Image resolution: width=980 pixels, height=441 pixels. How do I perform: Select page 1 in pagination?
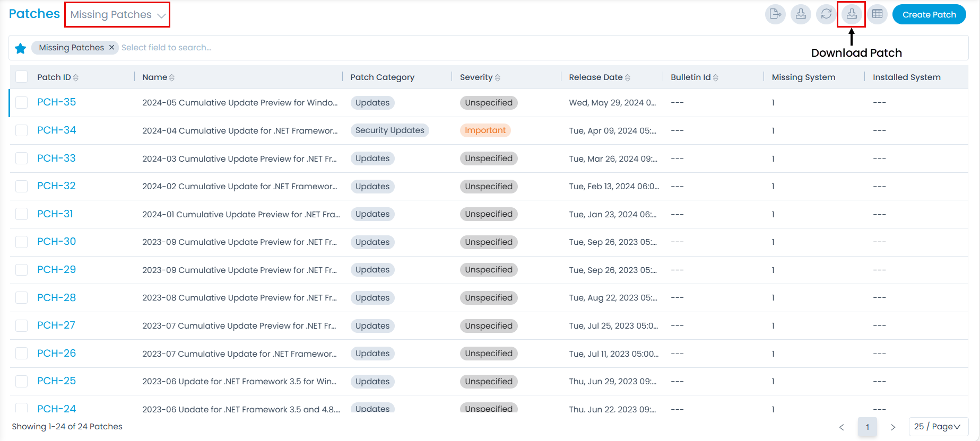(x=868, y=427)
